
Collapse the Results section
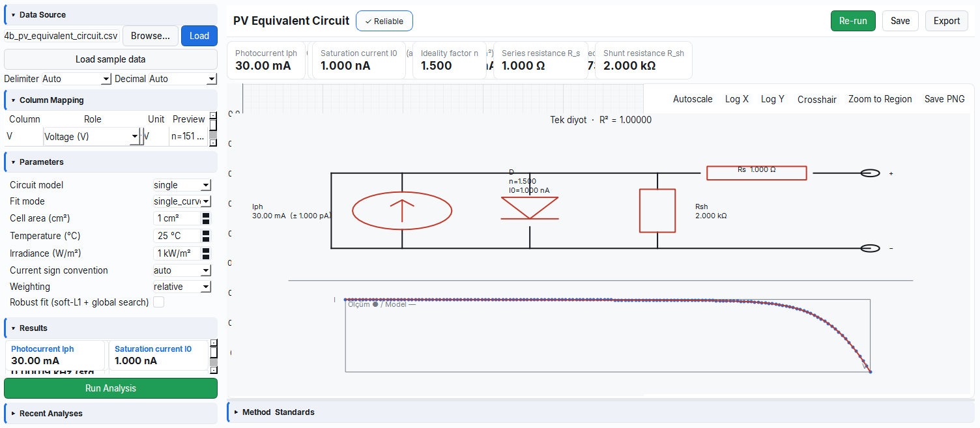pyautogui.click(x=111, y=328)
